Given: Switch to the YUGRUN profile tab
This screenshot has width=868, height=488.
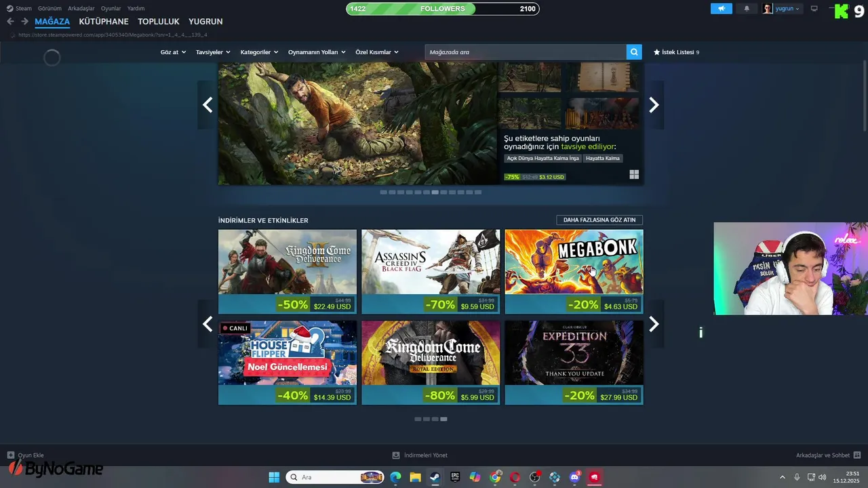Looking at the screenshot, I should click(205, 22).
